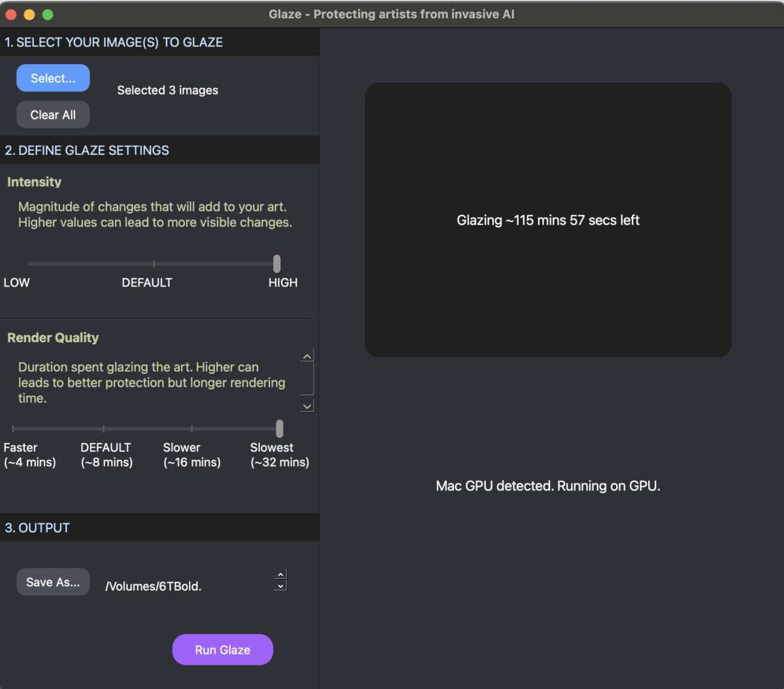The width and height of the screenshot is (784, 689).
Task: Click the DEFAULT intensity label
Action: click(147, 283)
